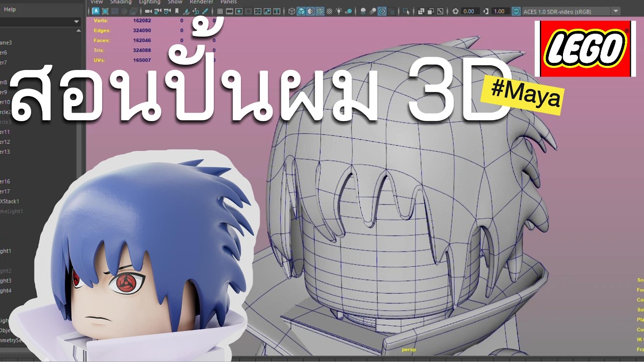Click the X-ray icon
Viewport: 644px width, 362px height.
(421, 11)
